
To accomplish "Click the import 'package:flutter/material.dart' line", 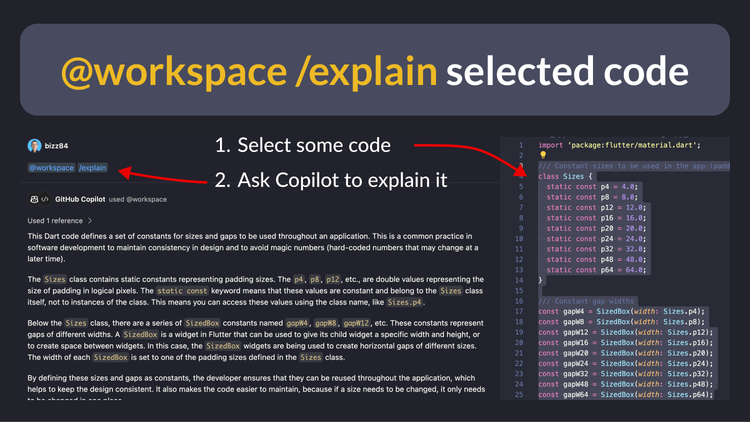I will [619, 145].
